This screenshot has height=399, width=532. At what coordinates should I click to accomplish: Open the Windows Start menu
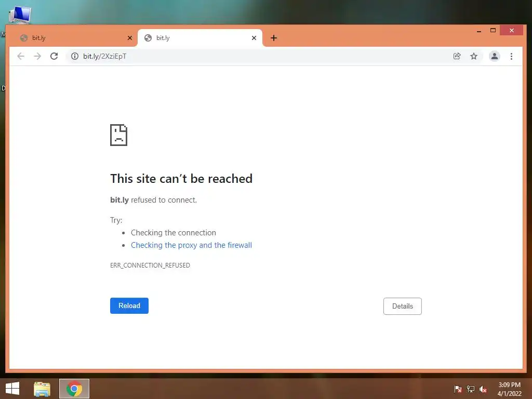tap(12, 389)
